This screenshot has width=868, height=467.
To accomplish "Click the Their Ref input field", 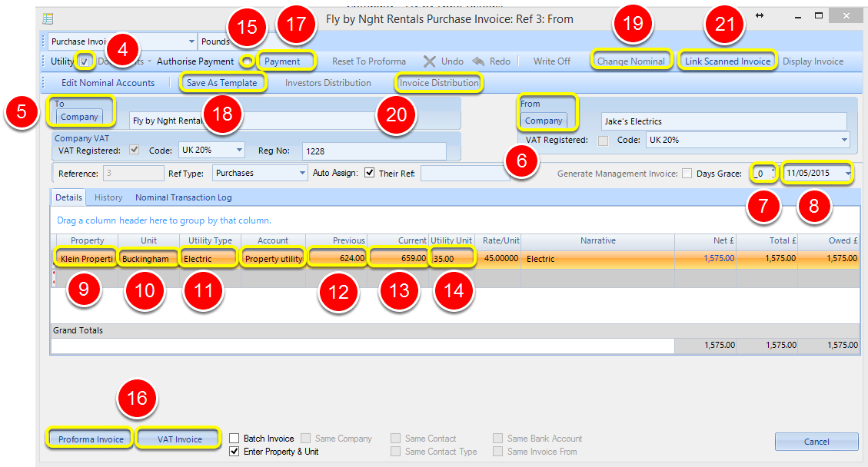I will click(x=465, y=173).
